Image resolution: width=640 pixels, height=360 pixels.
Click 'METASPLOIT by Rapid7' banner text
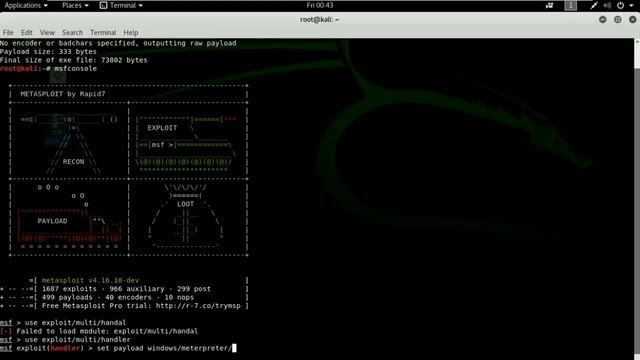click(63, 94)
